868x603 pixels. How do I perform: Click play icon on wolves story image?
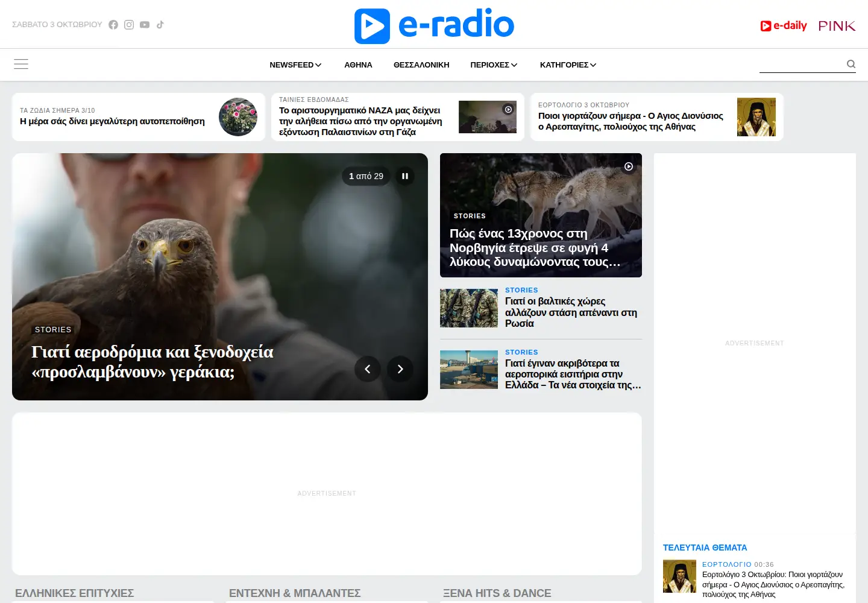coord(629,166)
